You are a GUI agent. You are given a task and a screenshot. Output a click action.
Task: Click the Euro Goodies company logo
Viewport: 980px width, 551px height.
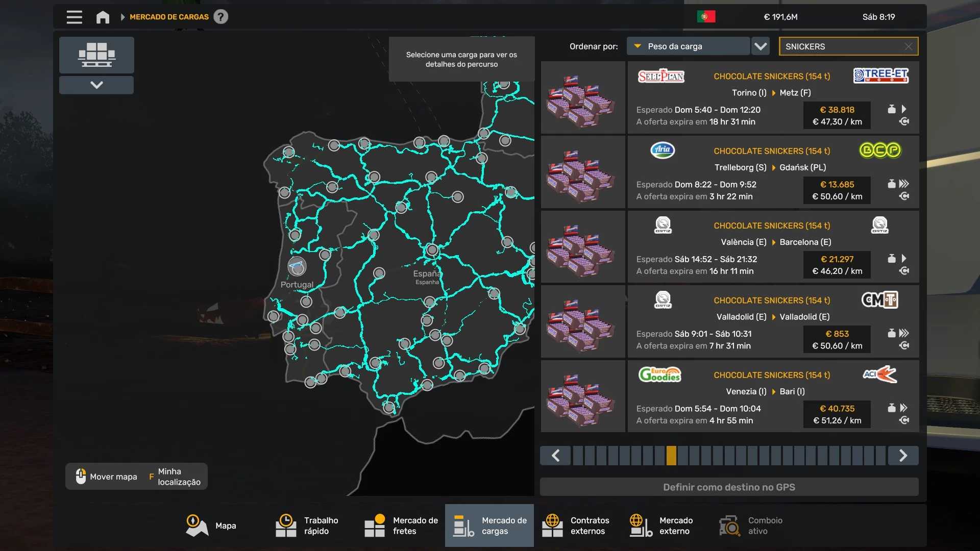[x=660, y=375]
